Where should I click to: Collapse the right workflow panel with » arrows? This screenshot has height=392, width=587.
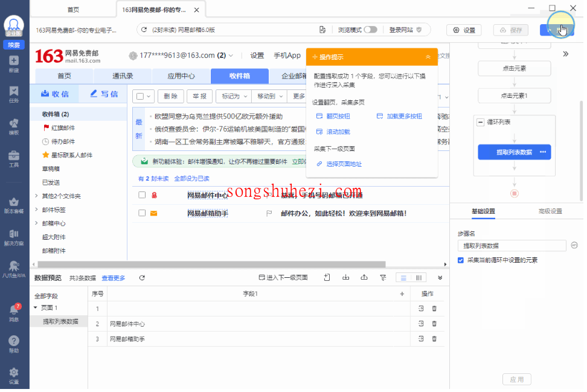(x=566, y=54)
